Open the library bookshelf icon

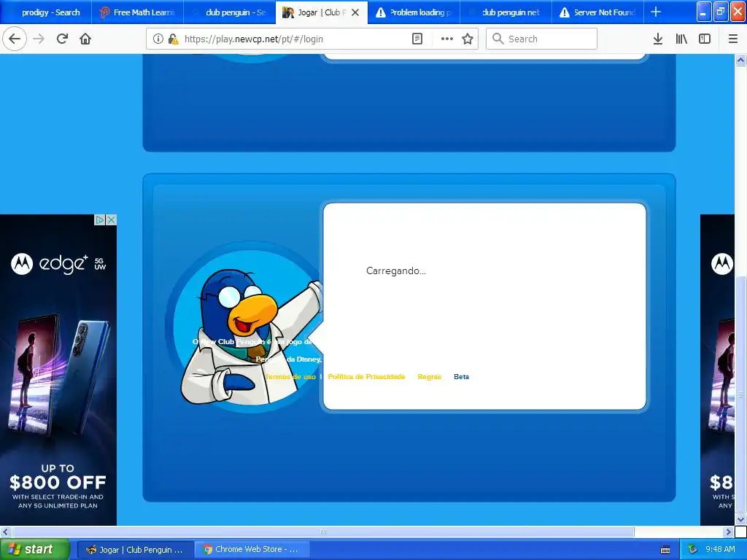(681, 39)
